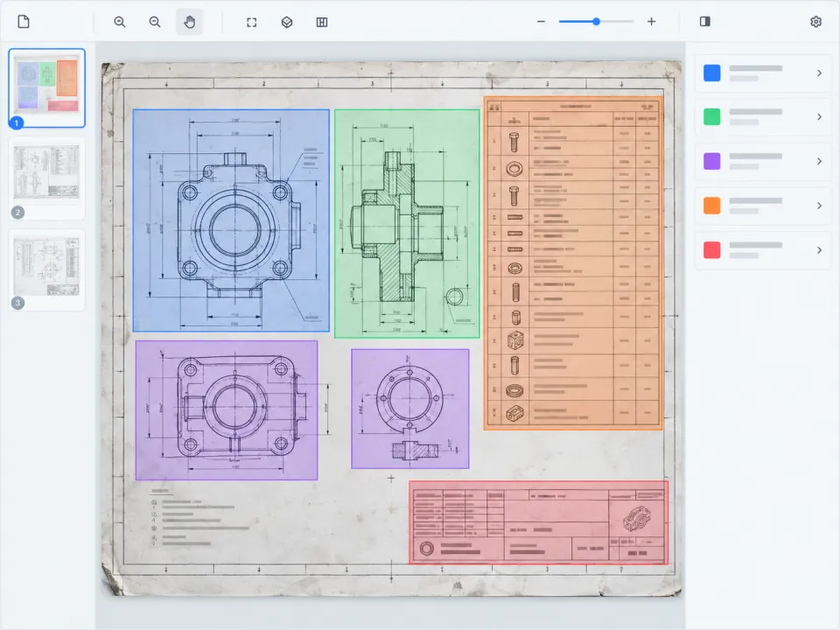The height and width of the screenshot is (630, 840).
Task: Select the red highlighted title block
Action: (539, 523)
